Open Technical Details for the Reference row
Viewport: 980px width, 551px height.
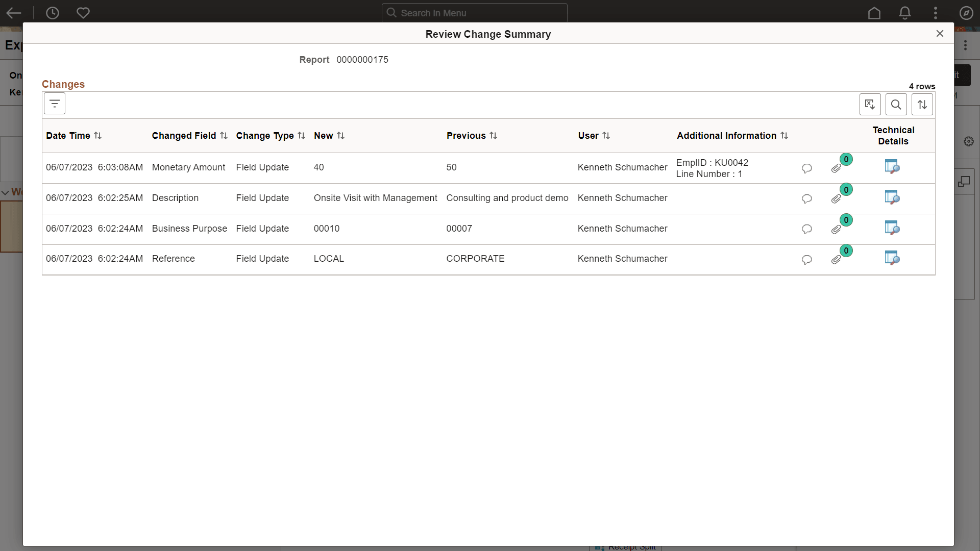tap(892, 258)
